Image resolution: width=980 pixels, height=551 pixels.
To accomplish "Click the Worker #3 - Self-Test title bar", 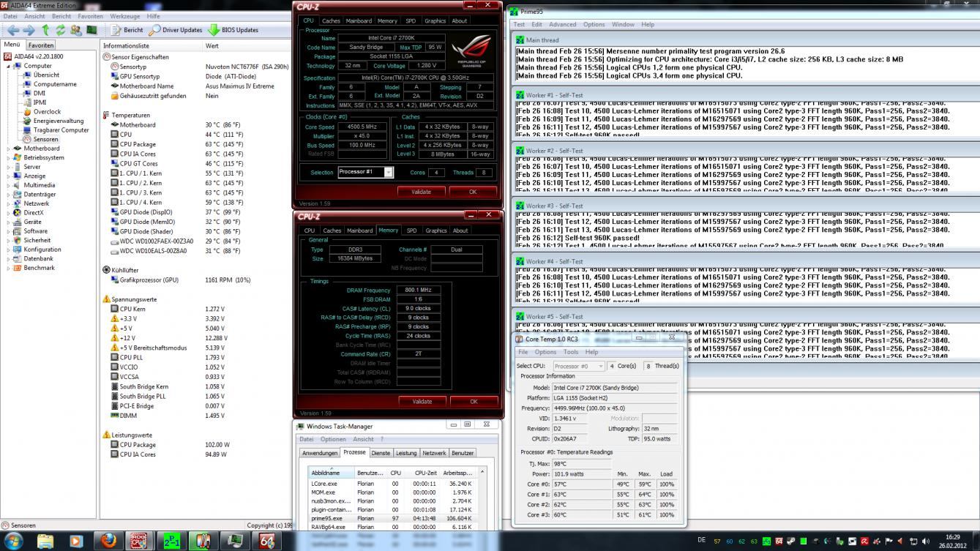I will (744, 206).
